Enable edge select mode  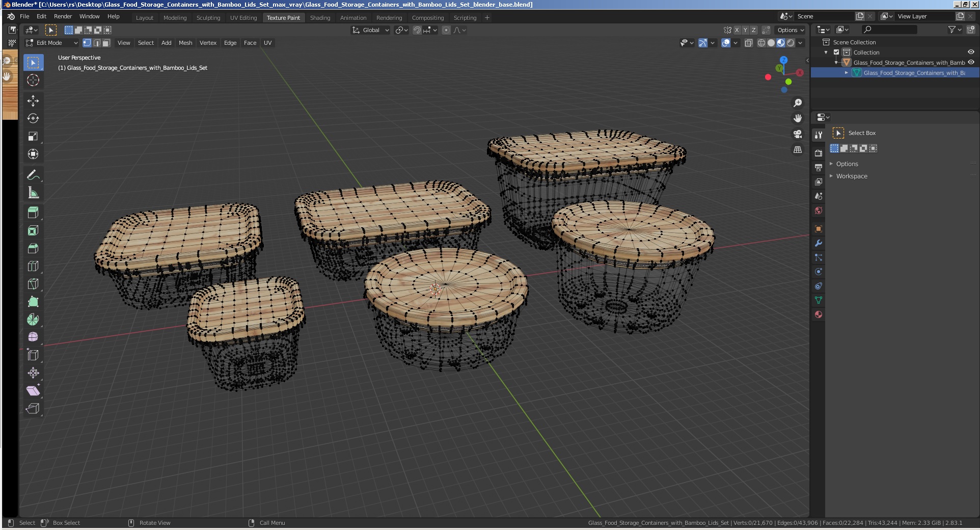[97, 43]
